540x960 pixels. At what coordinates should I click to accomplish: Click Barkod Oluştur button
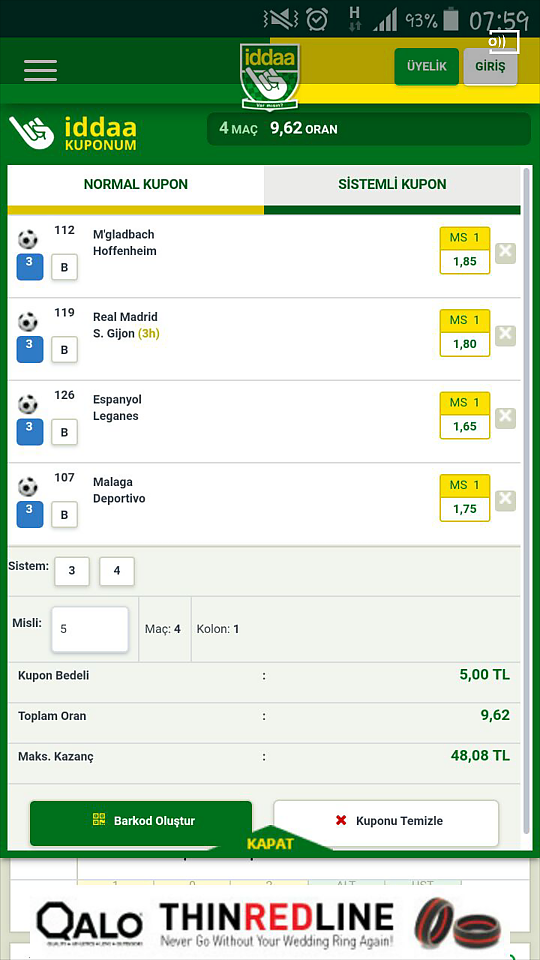click(x=141, y=821)
